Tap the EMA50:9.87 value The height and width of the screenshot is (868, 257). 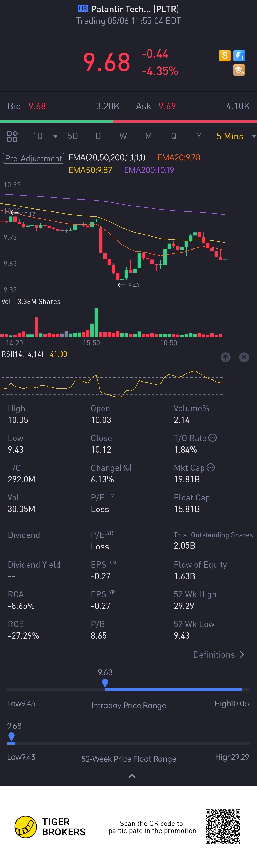tap(90, 170)
